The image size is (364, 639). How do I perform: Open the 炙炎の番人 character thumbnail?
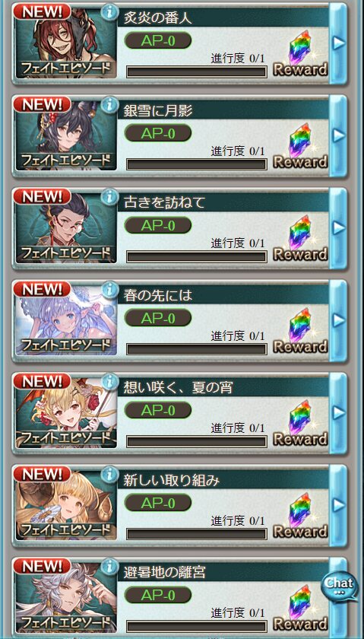tap(66, 43)
